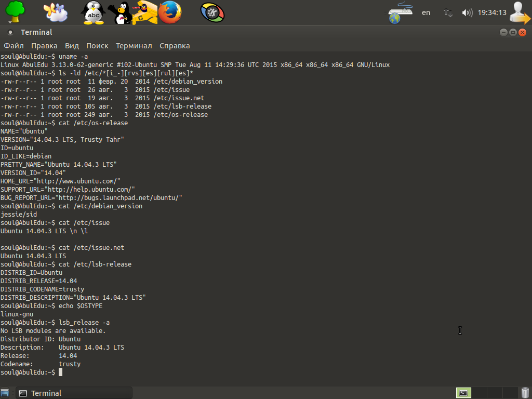Open the speaker volume control

[x=467, y=13]
